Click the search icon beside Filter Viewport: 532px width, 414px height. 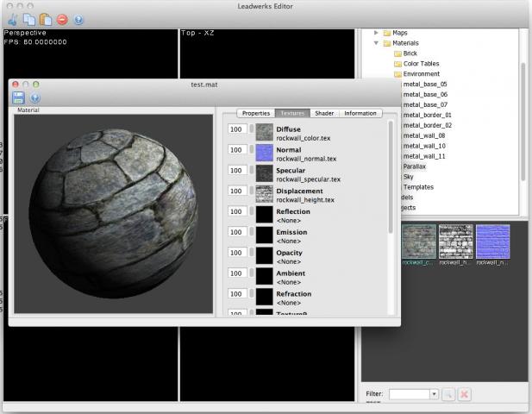pos(448,394)
